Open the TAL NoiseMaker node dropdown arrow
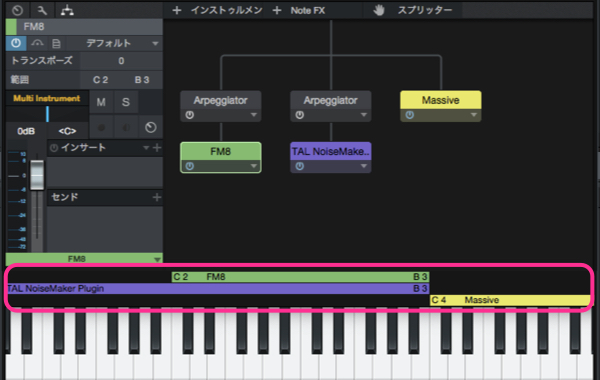This screenshot has width=600, height=380. tap(364, 166)
